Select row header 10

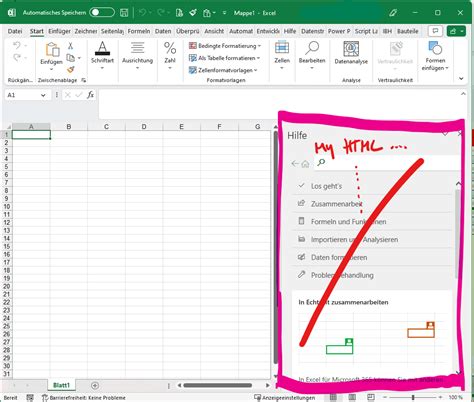click(x=7, y=206)
